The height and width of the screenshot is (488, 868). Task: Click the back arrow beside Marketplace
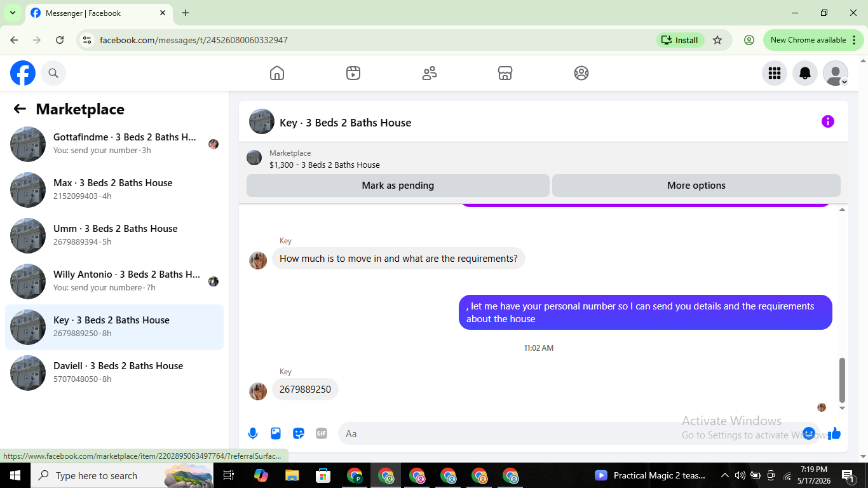(20, 109)
